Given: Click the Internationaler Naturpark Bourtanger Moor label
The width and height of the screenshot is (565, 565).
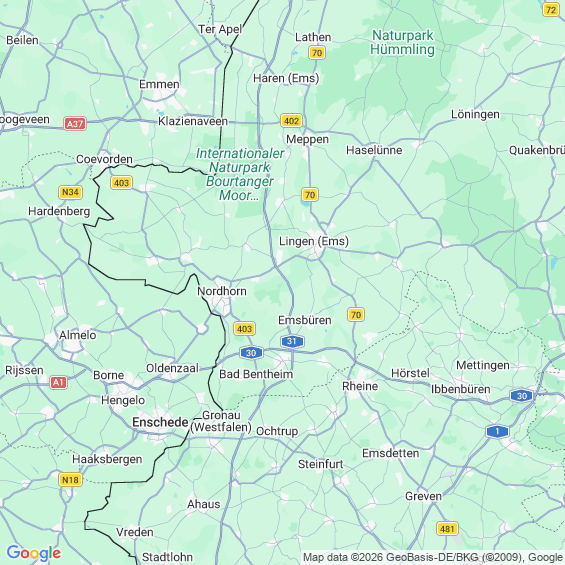Looking at the screenshot, I should tap(240, 174).
